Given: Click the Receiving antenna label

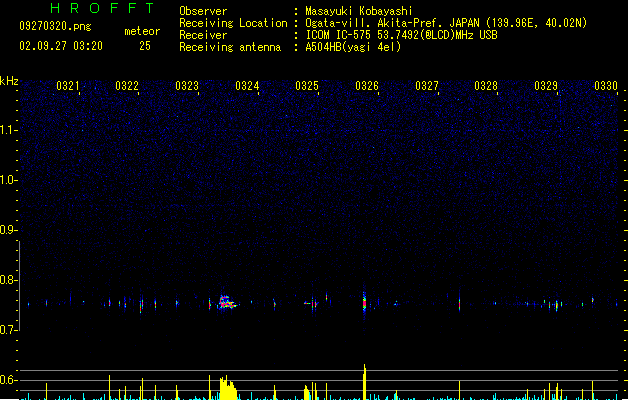Looking at the screenshot, I should 230,47.
